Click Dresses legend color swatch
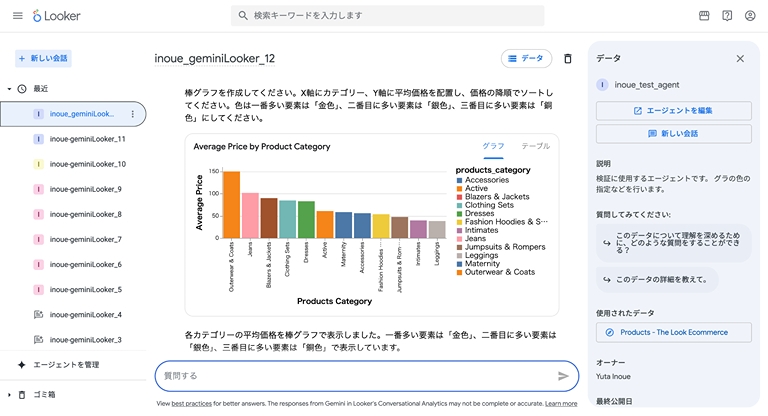This screenshot has height=416, width=768. tap(459, 214)
